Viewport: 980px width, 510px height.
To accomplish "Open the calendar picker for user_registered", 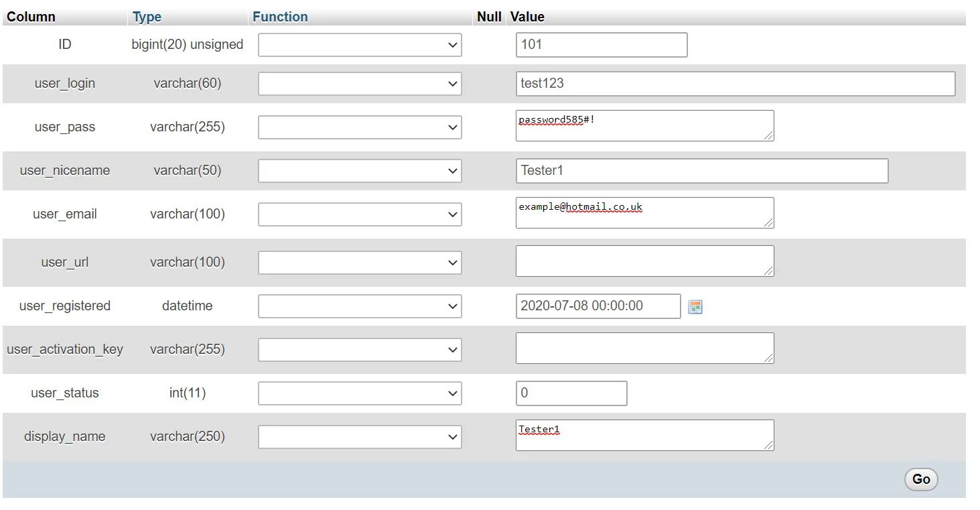I will 695,307.
